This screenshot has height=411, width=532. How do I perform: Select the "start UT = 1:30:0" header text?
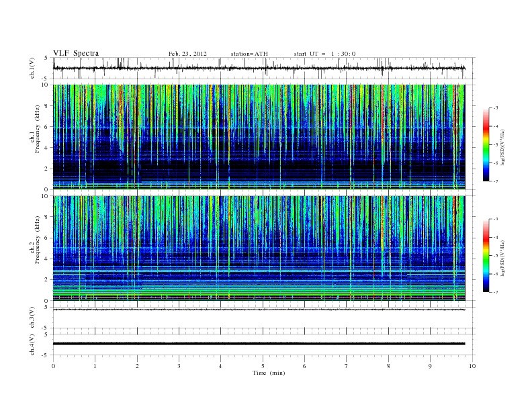pos(324,54)
